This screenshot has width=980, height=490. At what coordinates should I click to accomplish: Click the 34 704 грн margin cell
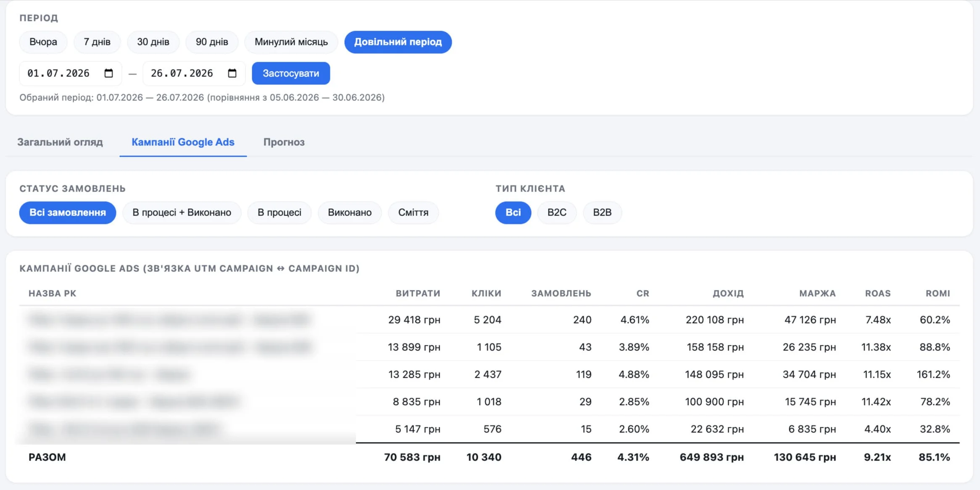click(x=809, y=374)
